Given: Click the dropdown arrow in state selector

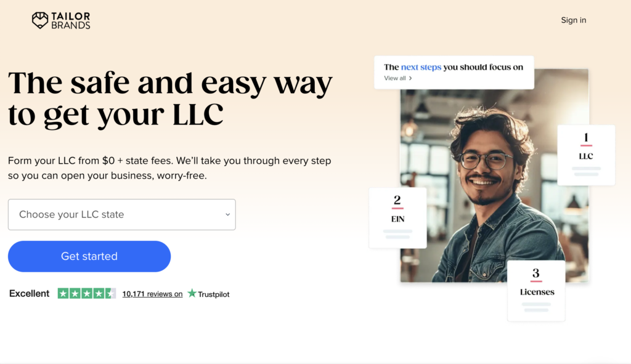Looking at the screenshot, I should pos(228,215).
